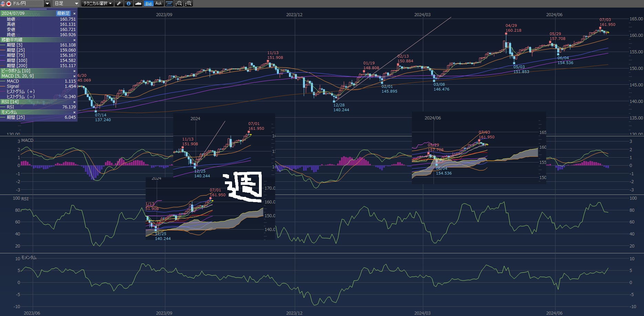The height and width of the screenshot is (316, 644).
Task: Click the 2024/06 inset chart thumbnail
Action: (x=479, y=148)
